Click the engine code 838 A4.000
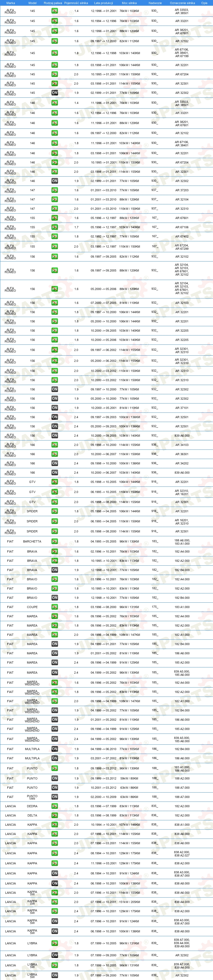Viewport: 213px width, 980px height. pos(182,902)
